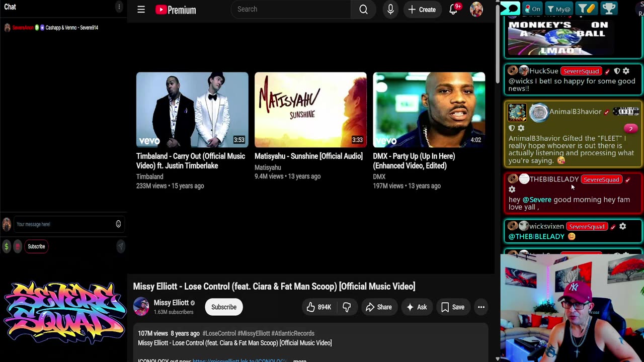Click the chat bubble icon in overlay toolbar

(x=510, y=9)
